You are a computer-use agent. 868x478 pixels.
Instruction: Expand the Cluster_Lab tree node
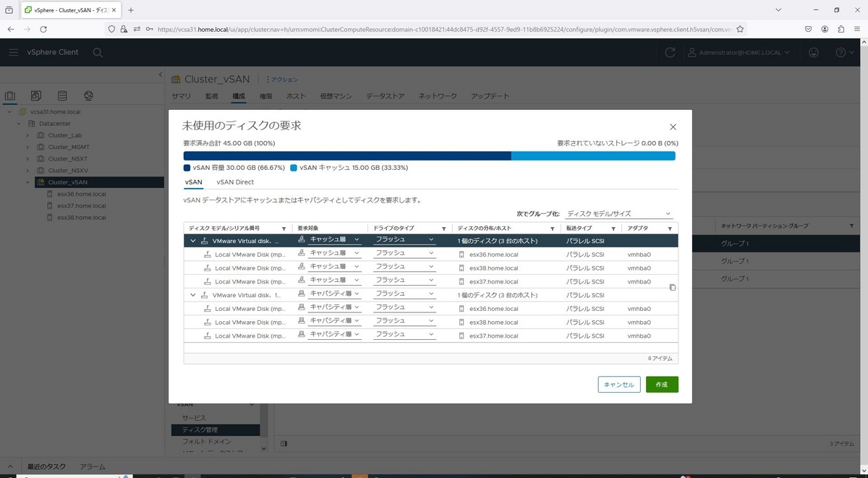(27, 135)
